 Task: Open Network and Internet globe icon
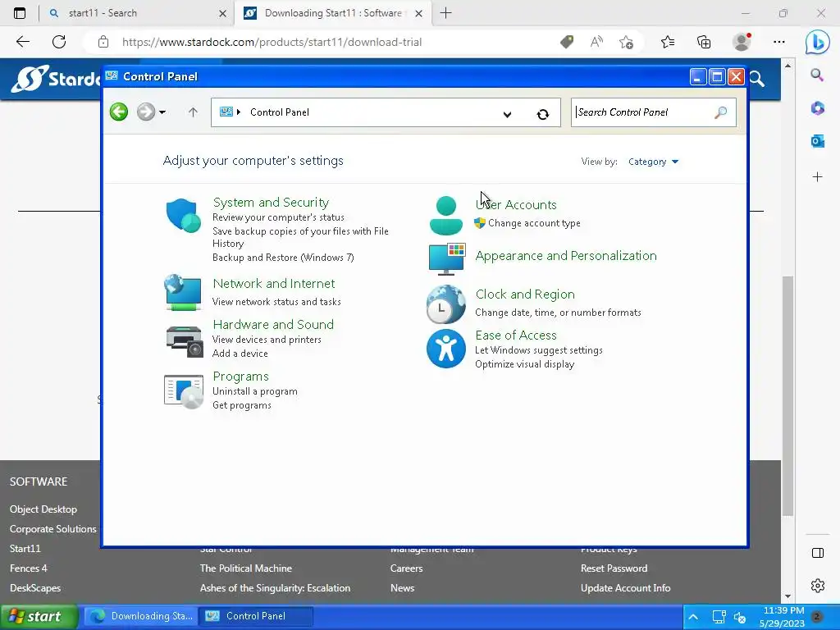click(183, 292)
